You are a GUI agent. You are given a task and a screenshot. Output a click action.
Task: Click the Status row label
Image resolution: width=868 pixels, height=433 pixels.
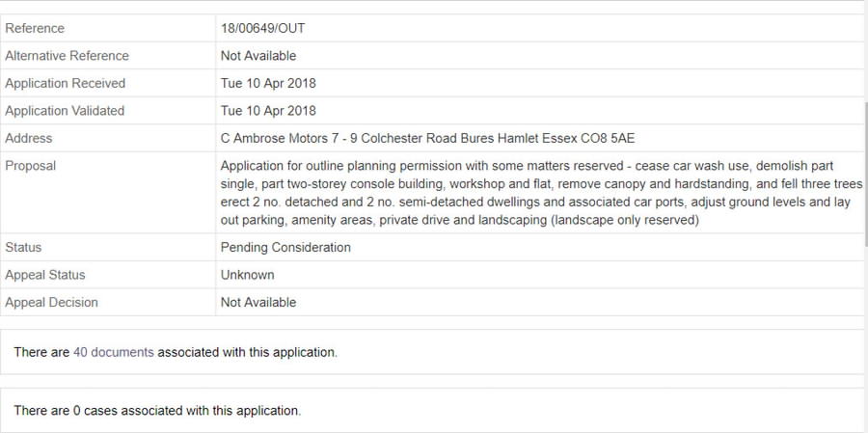tap(23, 248)
